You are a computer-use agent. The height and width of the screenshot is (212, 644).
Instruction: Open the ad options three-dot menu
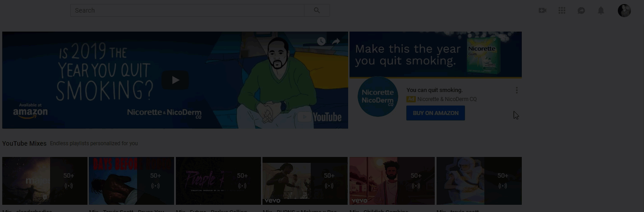(516, 90)
